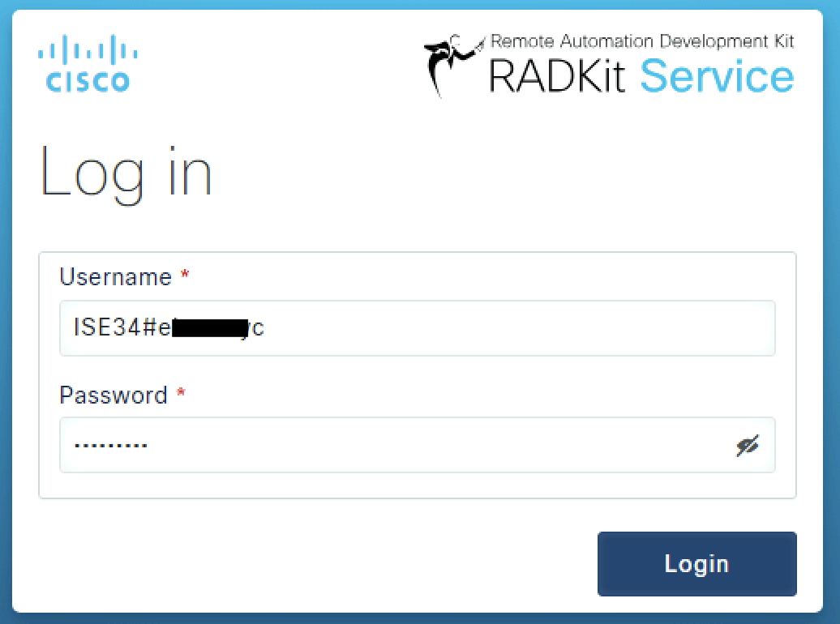The width and height of the screenshot is (840, 624).
Task: Click the "Log in" heading
Action: 126,173
